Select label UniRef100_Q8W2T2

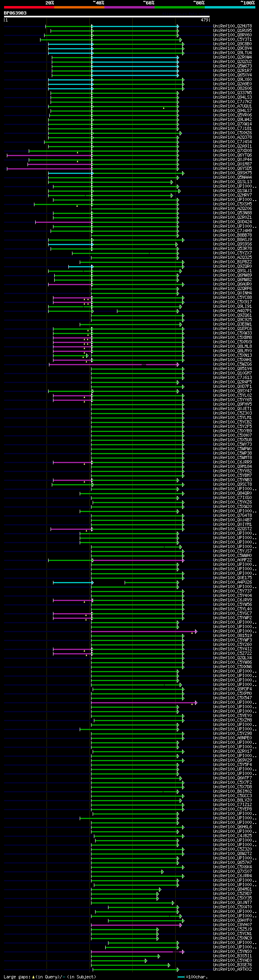coord(232,854)
